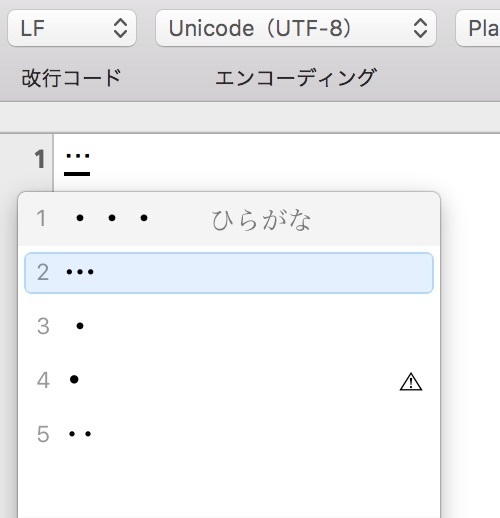The height and width of the screenshot is (518, 500).
Task: Open the partially visible Pla syntax dropdown
Action: click(478, 28)
